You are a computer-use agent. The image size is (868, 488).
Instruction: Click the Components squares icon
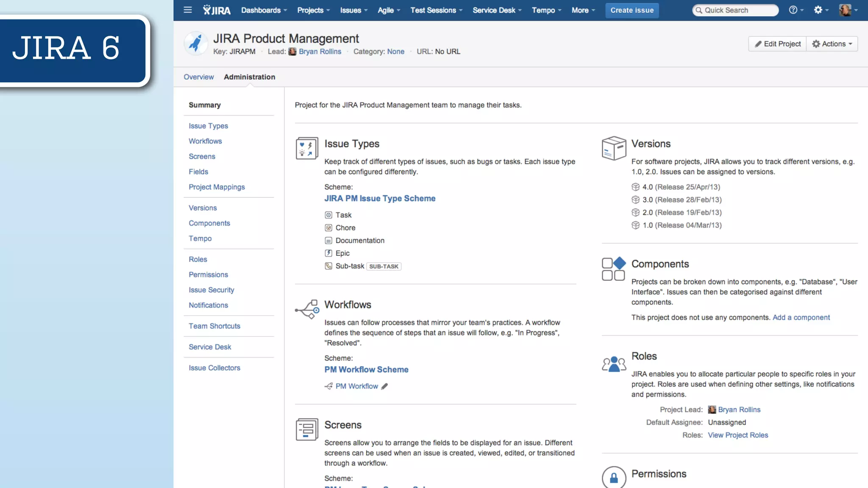614,269
